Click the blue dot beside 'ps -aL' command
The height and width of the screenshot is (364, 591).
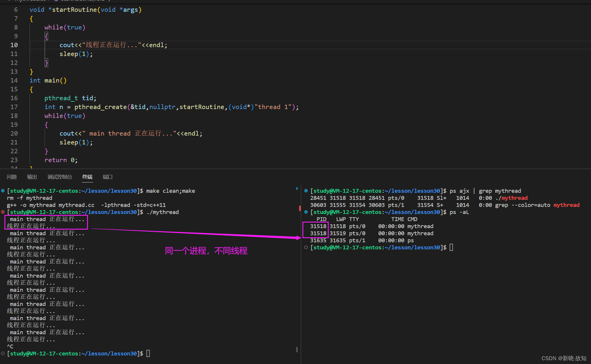point(306,212)
